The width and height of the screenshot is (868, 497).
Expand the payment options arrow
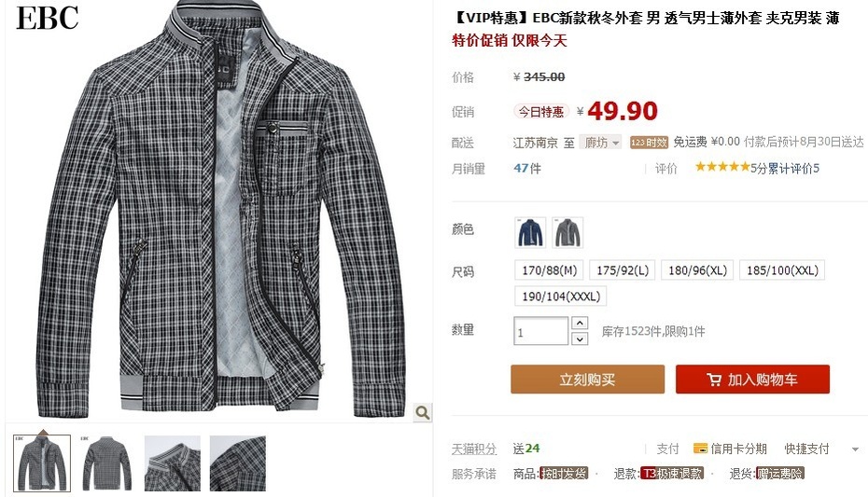click(855, 449)
